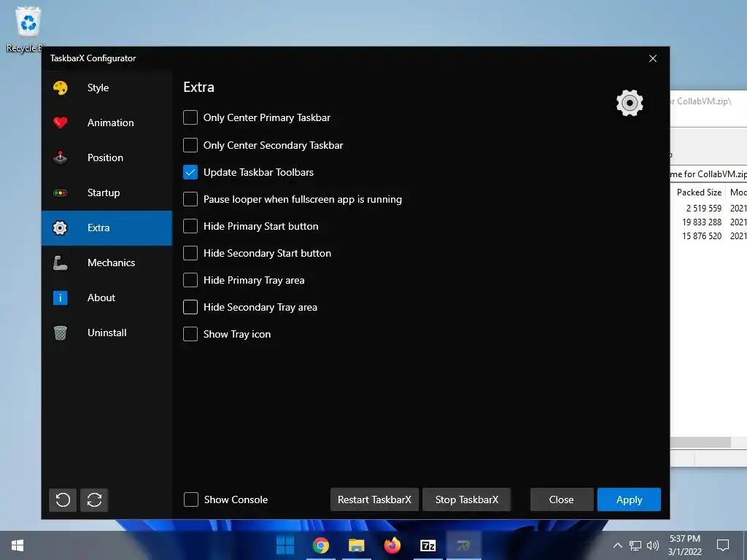Select the 2 519 559 row in 7-Zip window

pos(708,208)
